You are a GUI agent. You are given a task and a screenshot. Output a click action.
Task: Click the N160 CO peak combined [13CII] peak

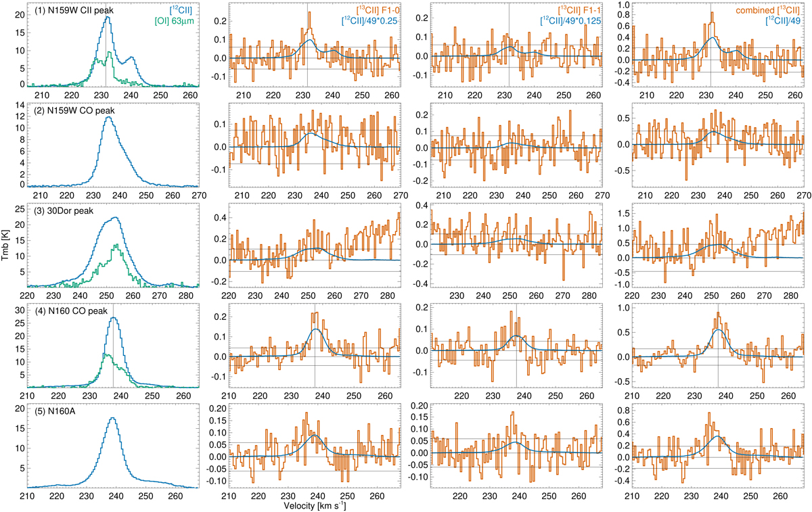(x=717, y=314)
